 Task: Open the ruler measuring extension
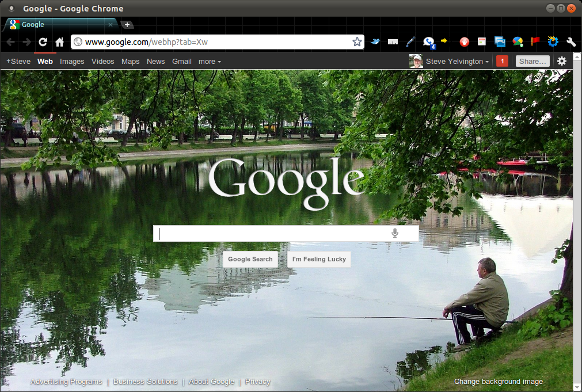click(x=393, y=42)
